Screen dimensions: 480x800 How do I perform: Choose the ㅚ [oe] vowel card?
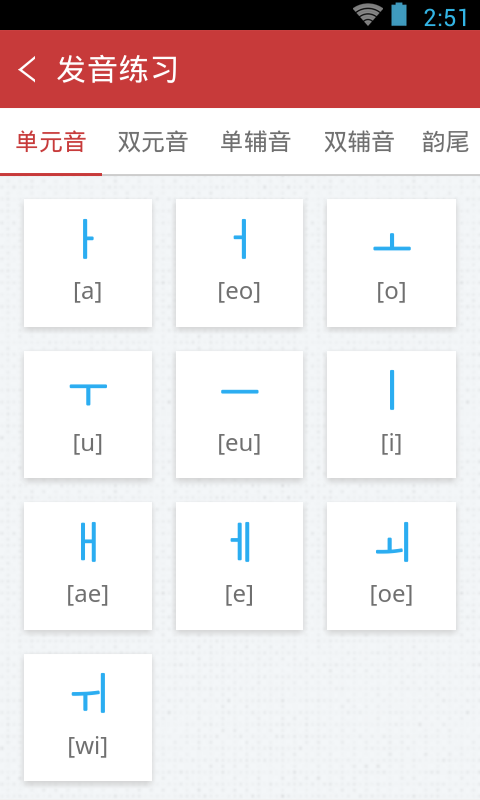(x=391, y=566)
